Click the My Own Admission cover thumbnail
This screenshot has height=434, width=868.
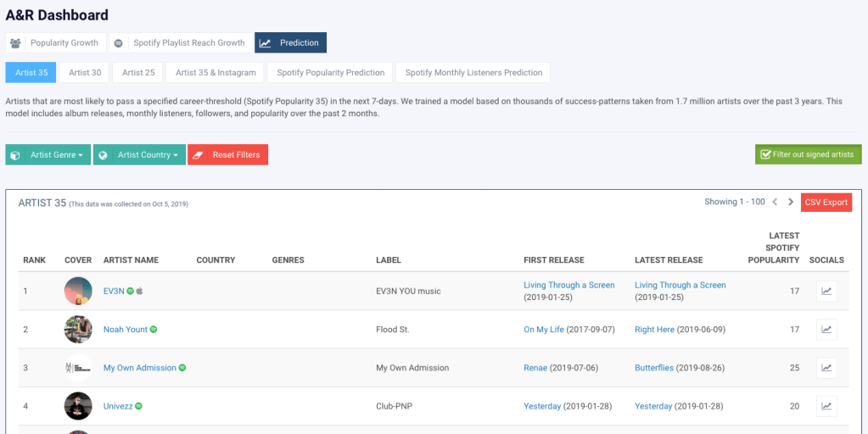click(x=78, y=368)
